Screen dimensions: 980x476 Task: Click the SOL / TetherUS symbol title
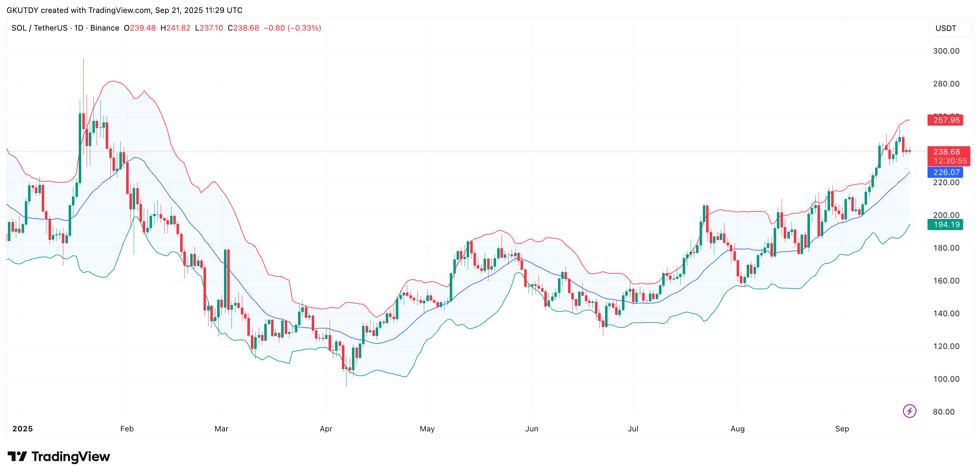pyautogui.click(x=39, y=28)
